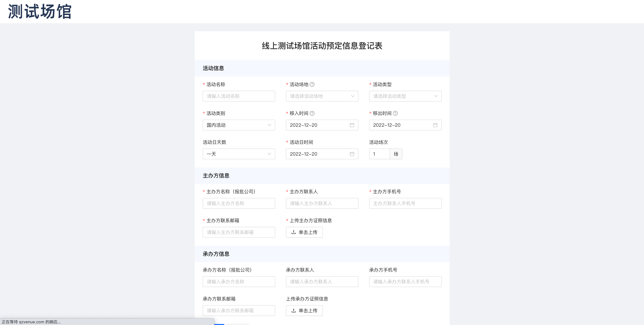This screenshot has height=325, width=644.
Task: Click 上传主办方证照信息 label
Action: pyautogui.click(x=311, y=221)
